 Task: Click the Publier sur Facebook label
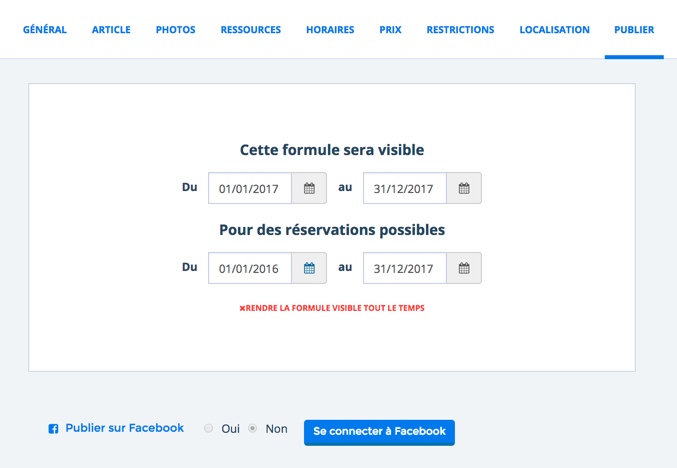pyautogui.click(x=124, y=428)
